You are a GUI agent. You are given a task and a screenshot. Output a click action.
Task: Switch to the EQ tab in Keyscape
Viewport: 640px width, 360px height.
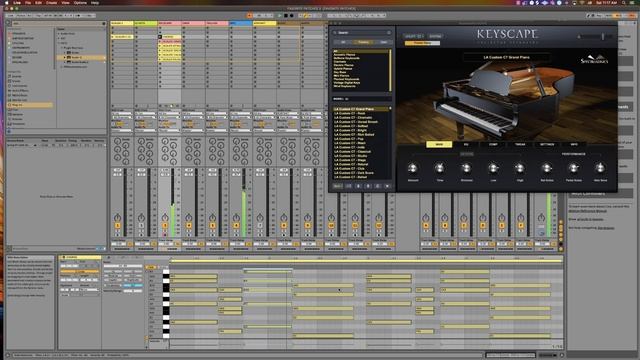466,144
